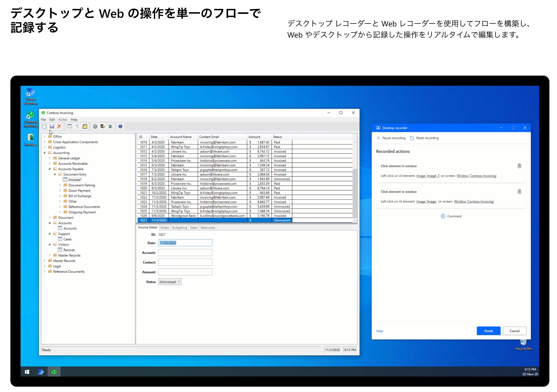Expand the Legal tree node
Image resolution: width=557 pixels, height=392 pixels.
coord(45,266)
